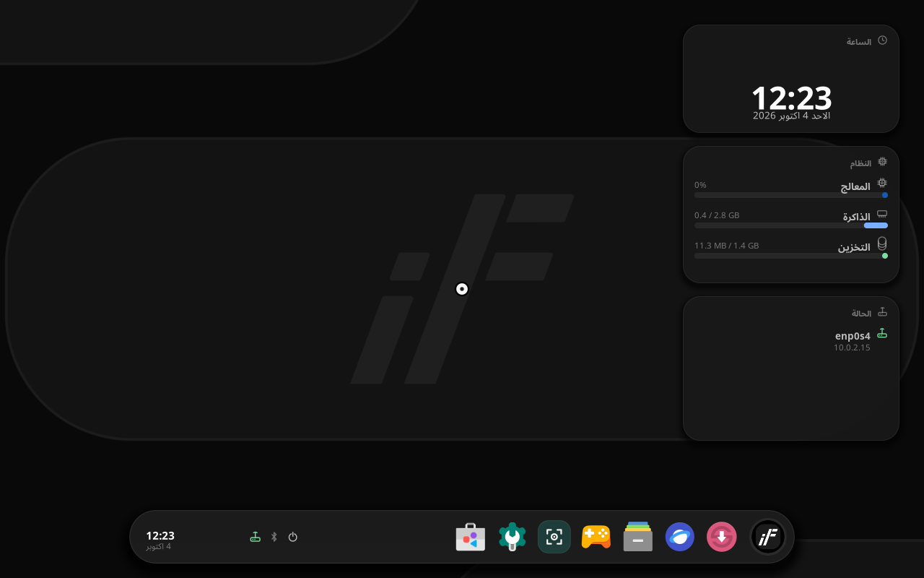Click the clock icon beside الساعة title
Viewport: 924px width, 578px height.
[x=882, y=40]
